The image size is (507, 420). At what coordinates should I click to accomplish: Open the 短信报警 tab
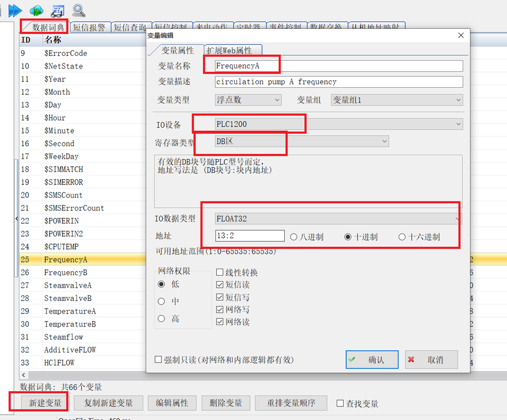(x=89, y=27)
